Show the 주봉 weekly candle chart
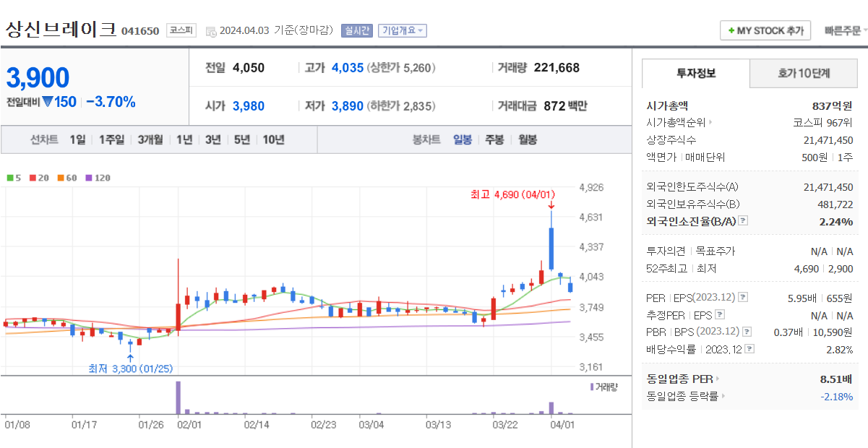 click(494, 139)
